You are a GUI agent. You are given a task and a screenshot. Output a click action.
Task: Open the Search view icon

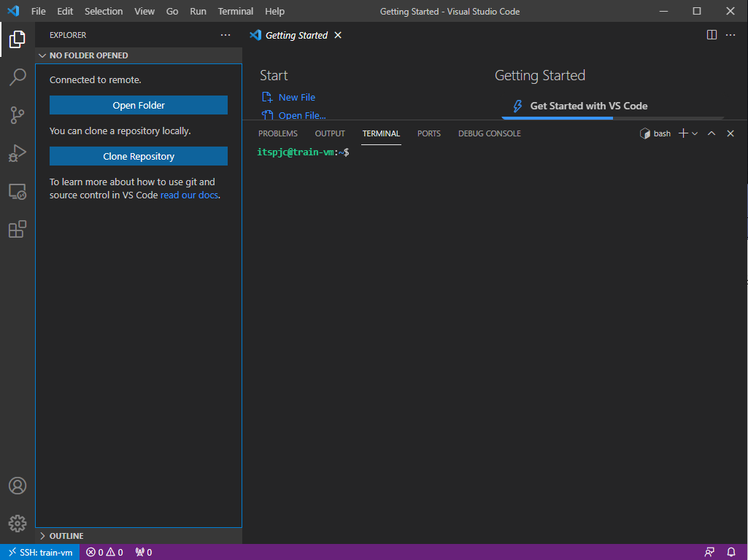click(18, 77)
